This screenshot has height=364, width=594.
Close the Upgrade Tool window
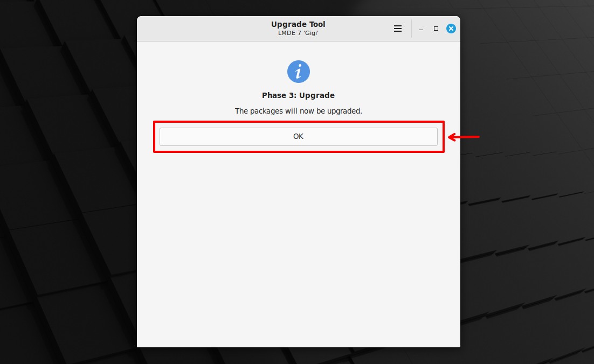[451, 29]
